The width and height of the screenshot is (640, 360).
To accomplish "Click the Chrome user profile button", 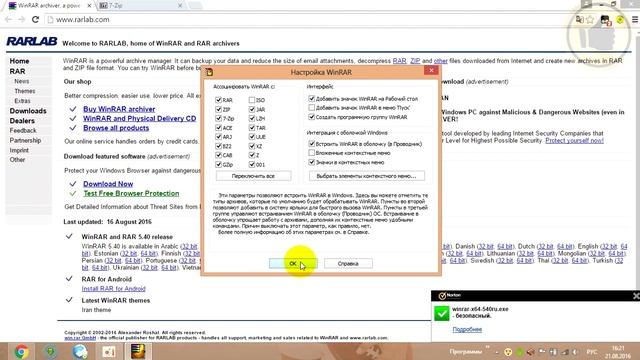I will click(x=587, y=4).
